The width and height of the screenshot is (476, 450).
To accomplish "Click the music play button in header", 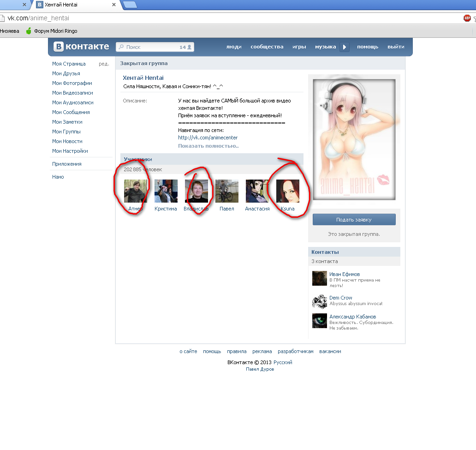I will 344,47.
